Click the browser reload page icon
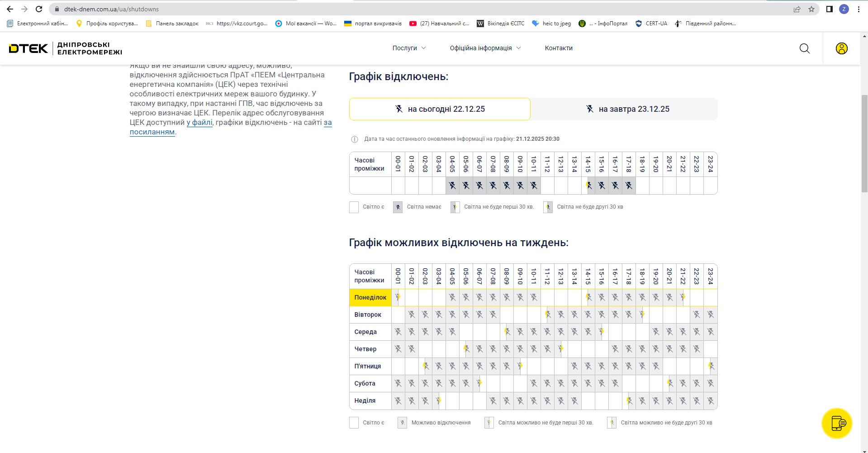 (39, 9)
